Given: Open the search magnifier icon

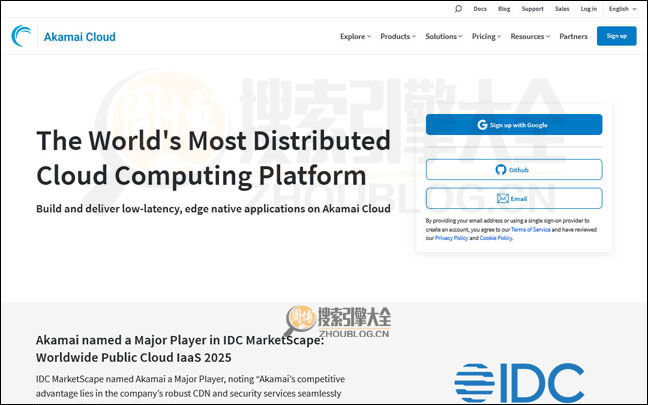Looking at the screenshot, I should point(458,9).
